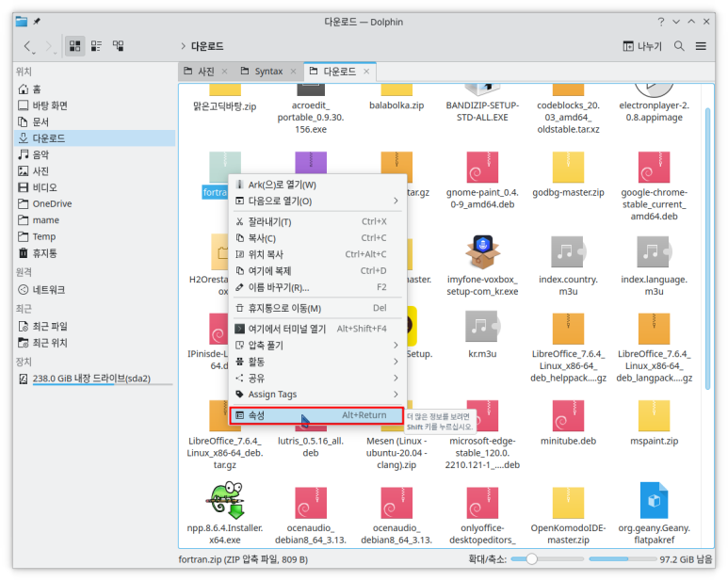Image resolution: width=728 pixels, height=581 pixels.
Task: Close the 다운로드 tab
Action: 366,72
